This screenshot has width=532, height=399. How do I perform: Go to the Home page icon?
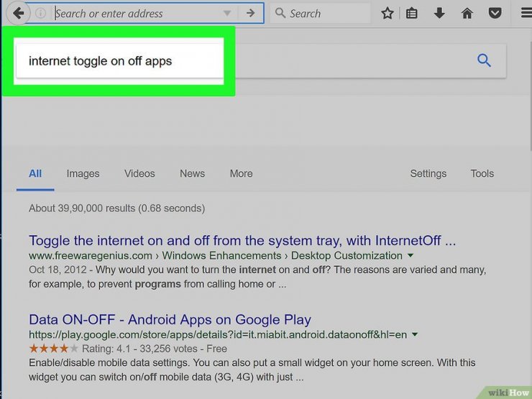pyautogui.click(x=467, y=13)
